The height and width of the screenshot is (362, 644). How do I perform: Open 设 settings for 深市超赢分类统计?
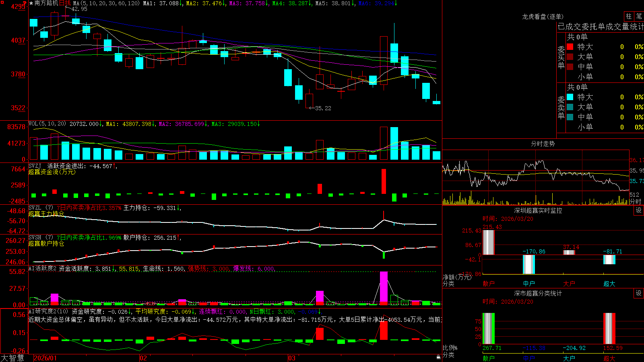click(x=639, y=293)
